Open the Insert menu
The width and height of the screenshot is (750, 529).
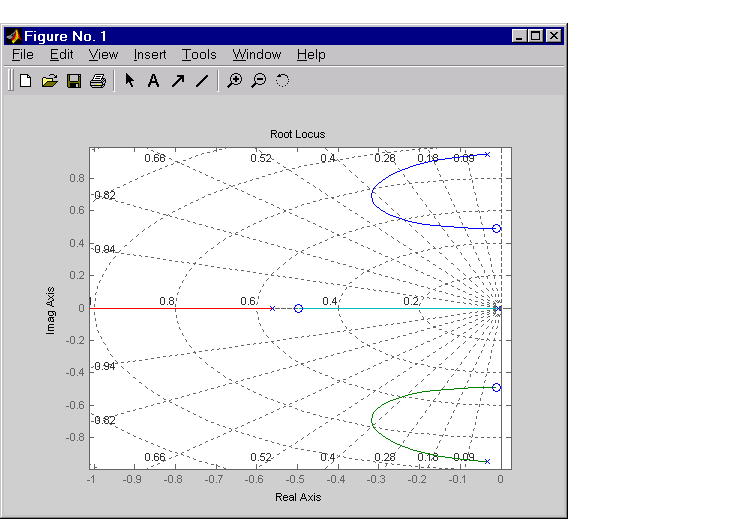(x=150, y=55)
